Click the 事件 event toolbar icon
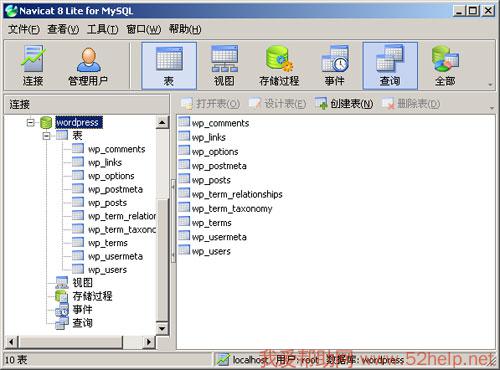The width and height of the screenshot is (500, 370). [335, 66]
